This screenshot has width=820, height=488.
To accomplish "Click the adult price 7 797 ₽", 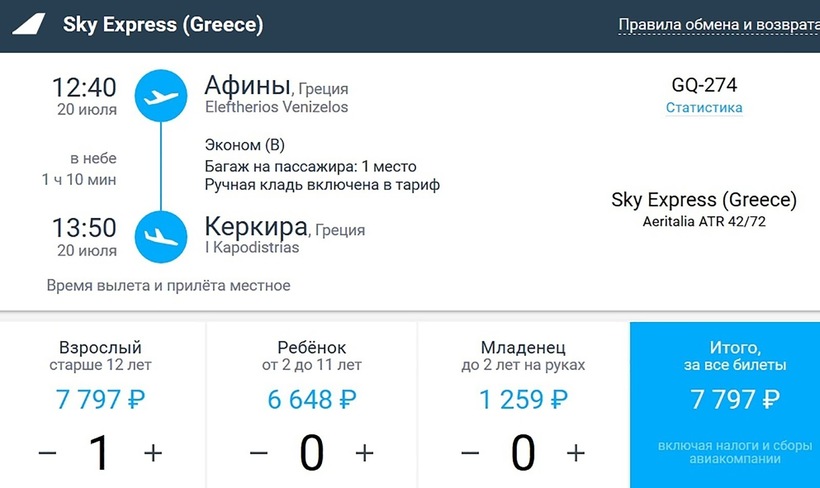I will point(100,400).
